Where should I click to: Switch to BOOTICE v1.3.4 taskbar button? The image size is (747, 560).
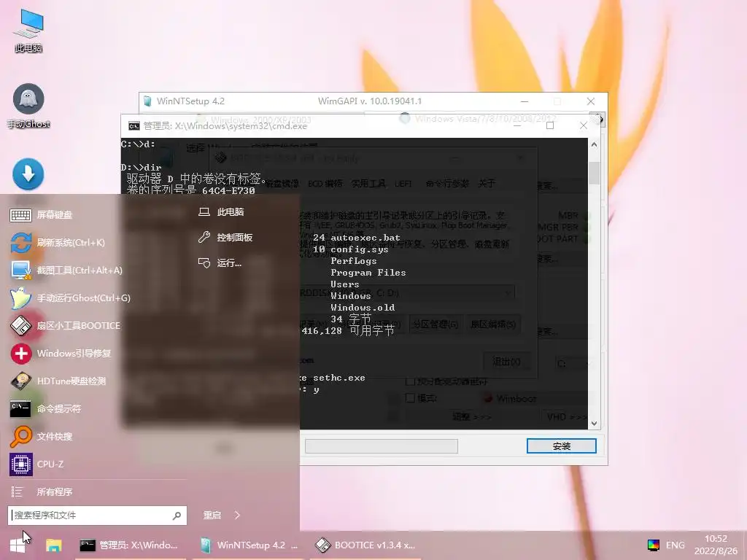[366, 545]
